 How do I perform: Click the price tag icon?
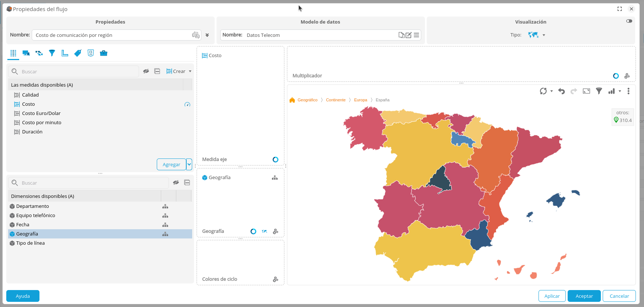[x=78, y=53]
